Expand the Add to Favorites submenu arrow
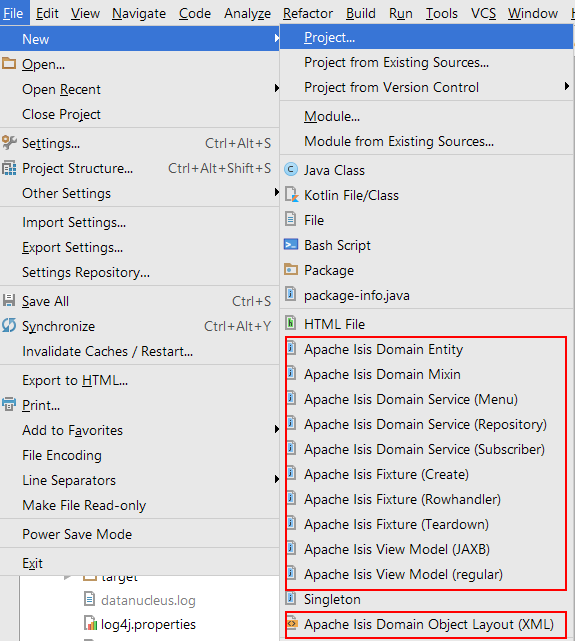The width and height of the screenshot is (575, 641). click(277, 429)
